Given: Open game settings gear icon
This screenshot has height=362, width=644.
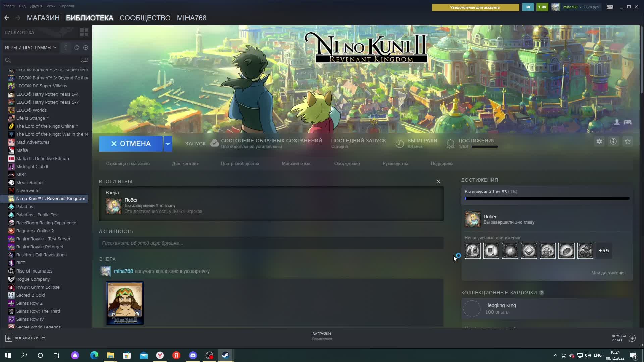Looking at the screenshot, I should click(599, 142).
